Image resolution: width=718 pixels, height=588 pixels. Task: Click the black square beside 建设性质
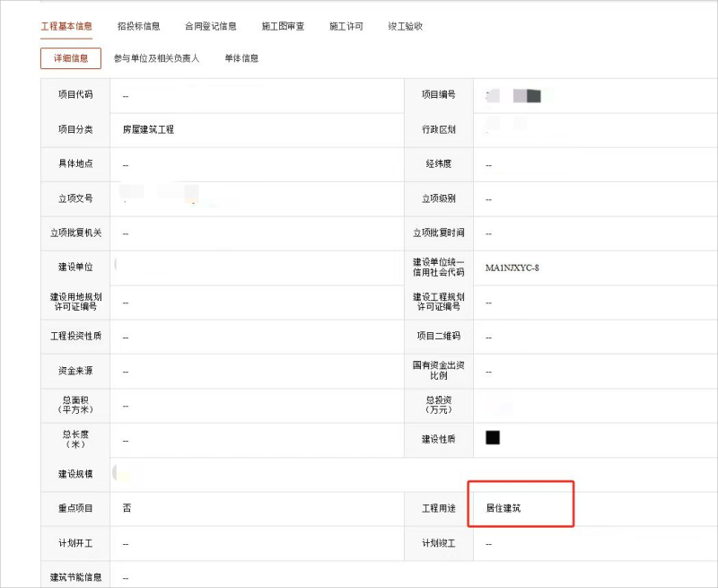pos(492,438)
